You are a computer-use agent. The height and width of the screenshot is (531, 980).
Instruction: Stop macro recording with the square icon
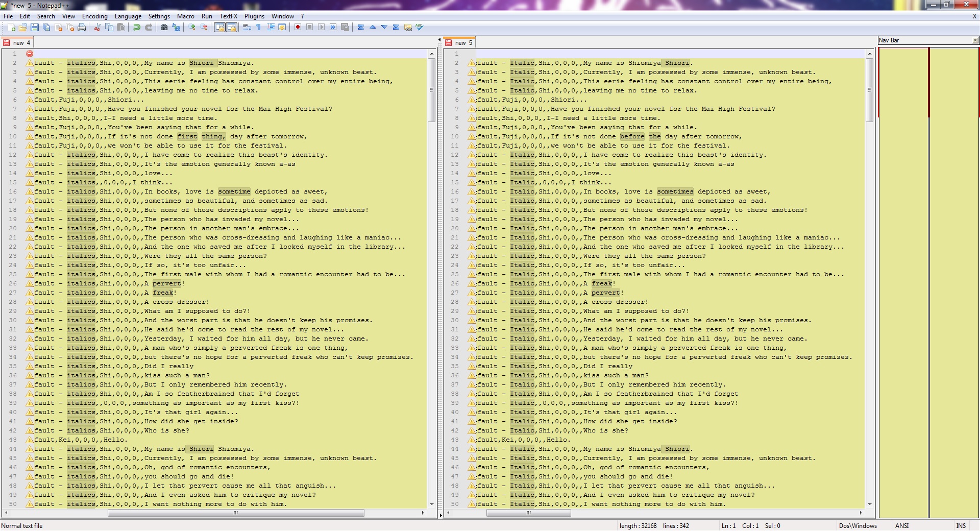pos(309,27)
